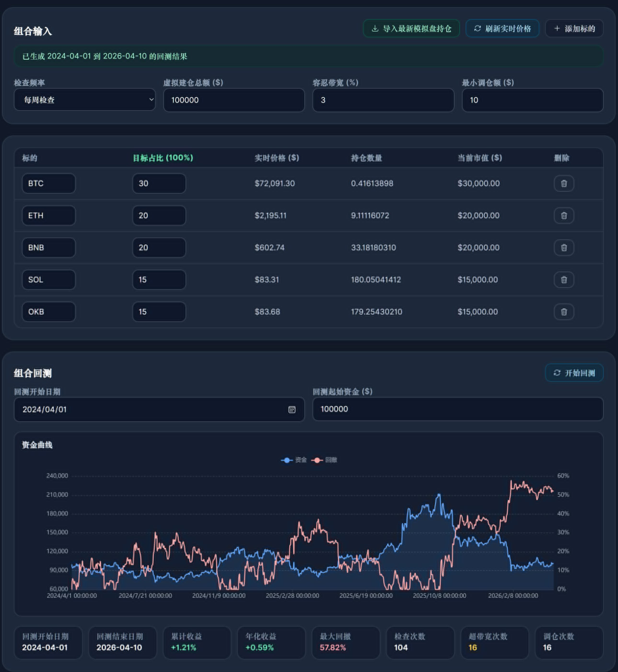This screenshot has width=618, height=672.
Task: Delete the BTC row using its trash icon
Action: [564, 184]
